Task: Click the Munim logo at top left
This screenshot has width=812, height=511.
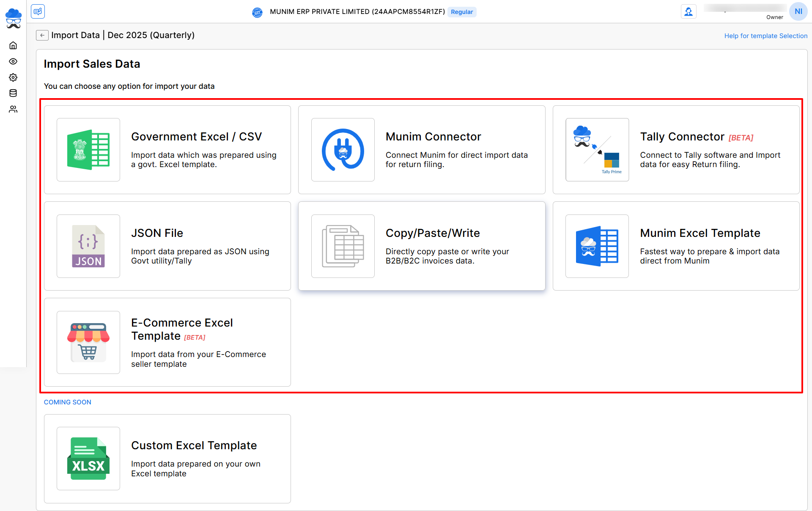Action: 13,18
